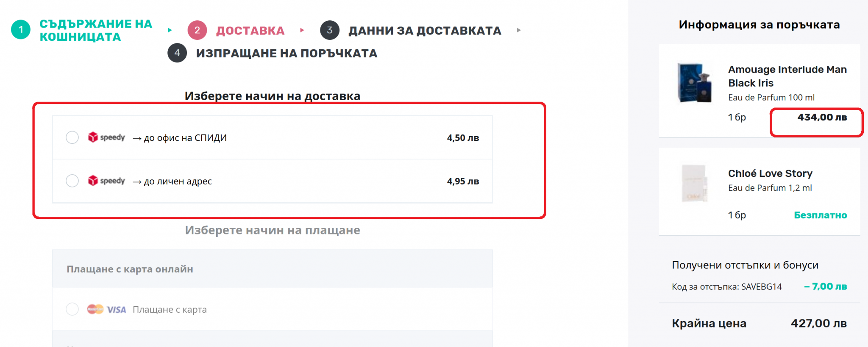Go to СЪДЪРЖАНИЕ НА КОШНИЦАТА step

point(96,30)
